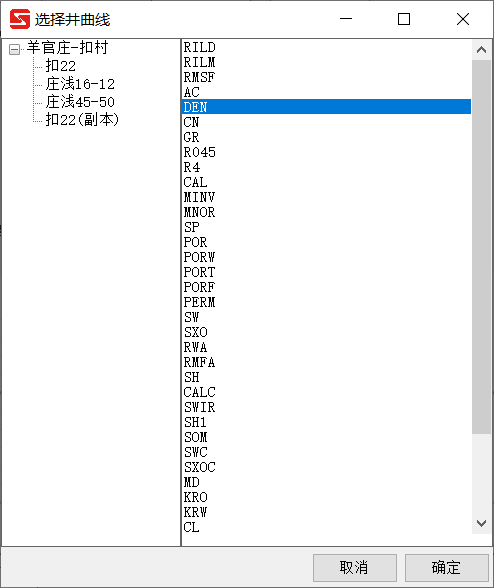Select the highlighted DEN curve
This screenshot has width=494, height=588.
[326, 107]
